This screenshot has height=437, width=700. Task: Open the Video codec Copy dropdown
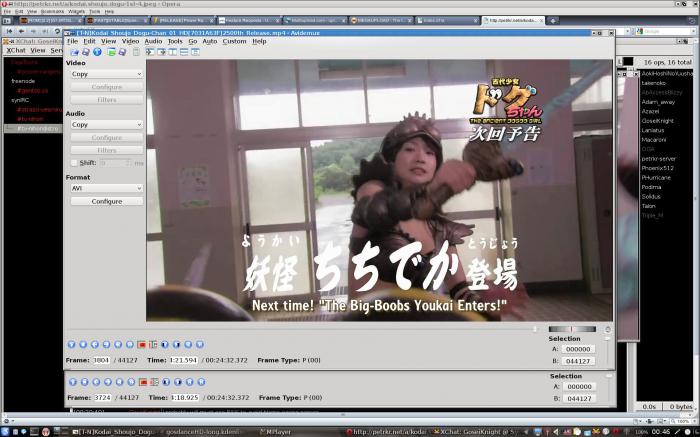point(107,74)
